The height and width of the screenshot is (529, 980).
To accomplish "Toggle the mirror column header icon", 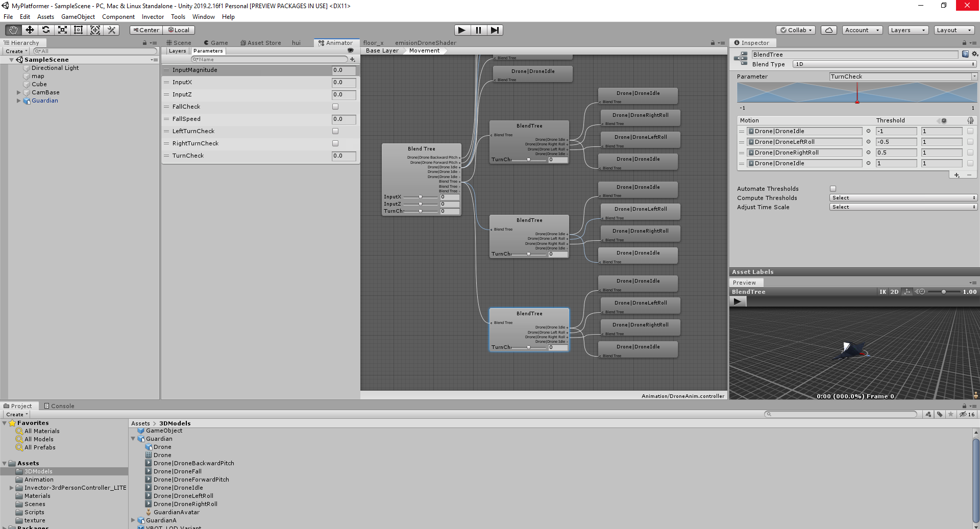I will tap(970, 120).
